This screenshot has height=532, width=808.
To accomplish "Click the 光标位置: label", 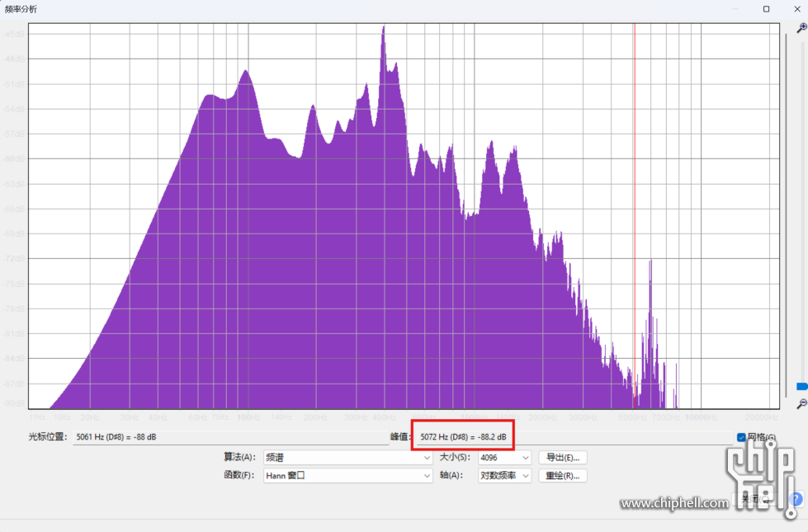I will 48,436.
